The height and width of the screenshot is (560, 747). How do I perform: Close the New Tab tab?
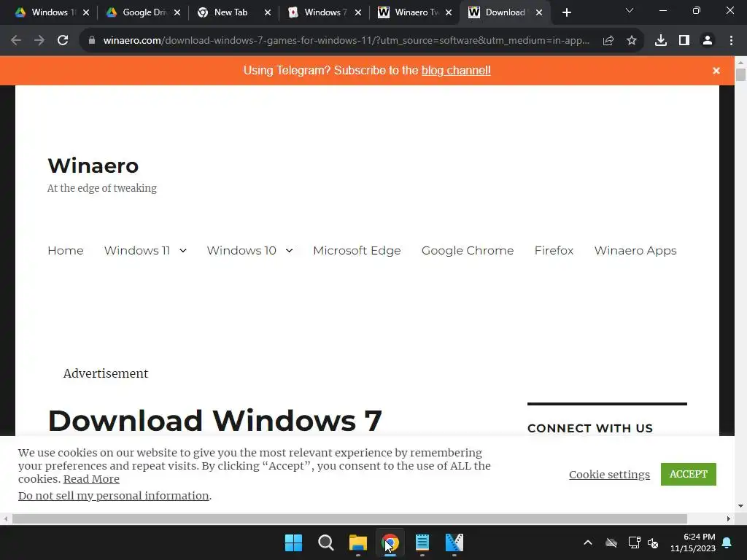click(x=268, y=12)
